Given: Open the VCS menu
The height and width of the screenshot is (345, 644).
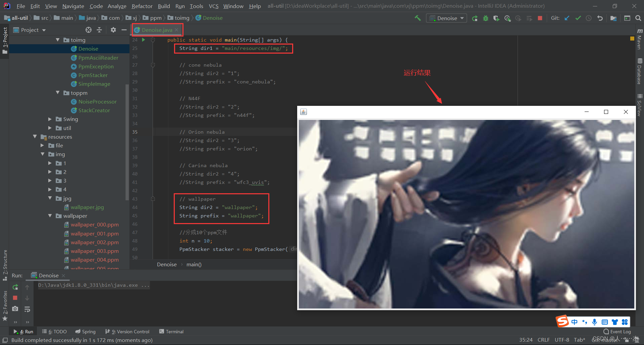Looking at the screenshot, I should coord(214,6).
